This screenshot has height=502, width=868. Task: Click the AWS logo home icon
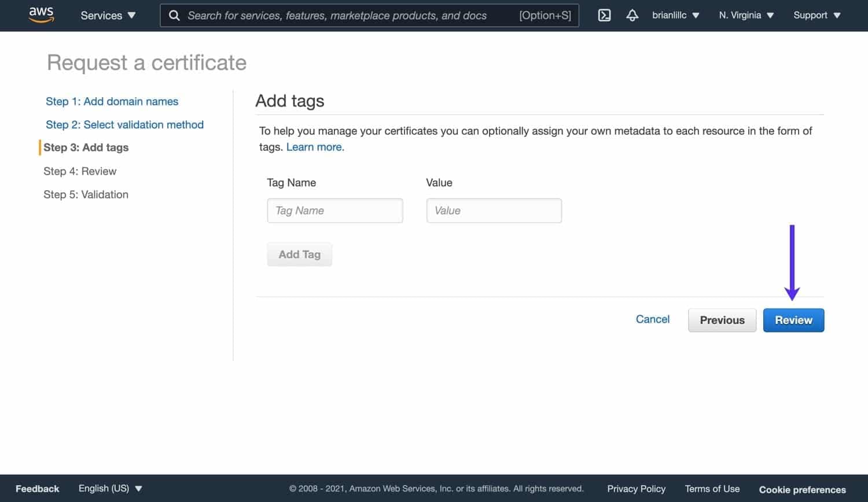coord(41,15)
